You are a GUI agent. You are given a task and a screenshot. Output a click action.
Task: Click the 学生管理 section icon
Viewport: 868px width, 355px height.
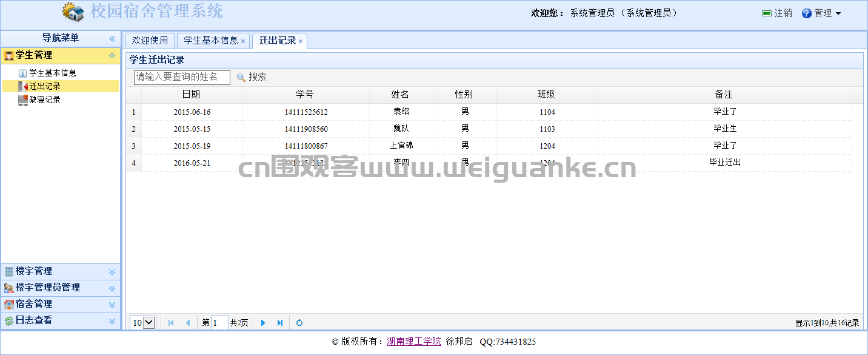coord(9,56)
